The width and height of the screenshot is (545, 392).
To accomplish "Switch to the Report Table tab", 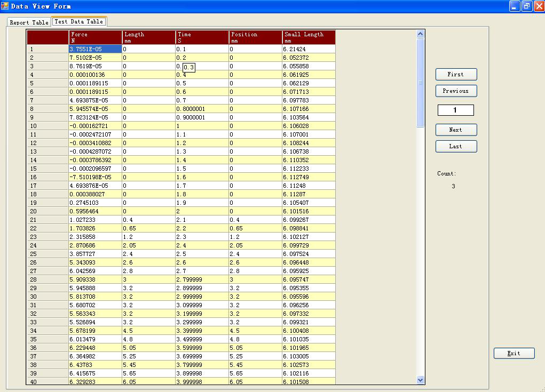I will [x=29, y=22].
